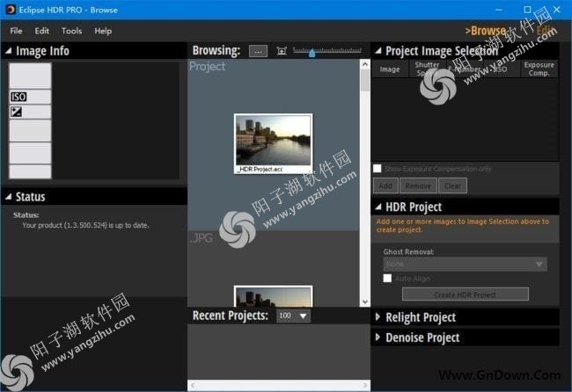This screenshot has width=572, height=392.
Task: Open the Recent Projects count dropdown
Action: [293, 316]
